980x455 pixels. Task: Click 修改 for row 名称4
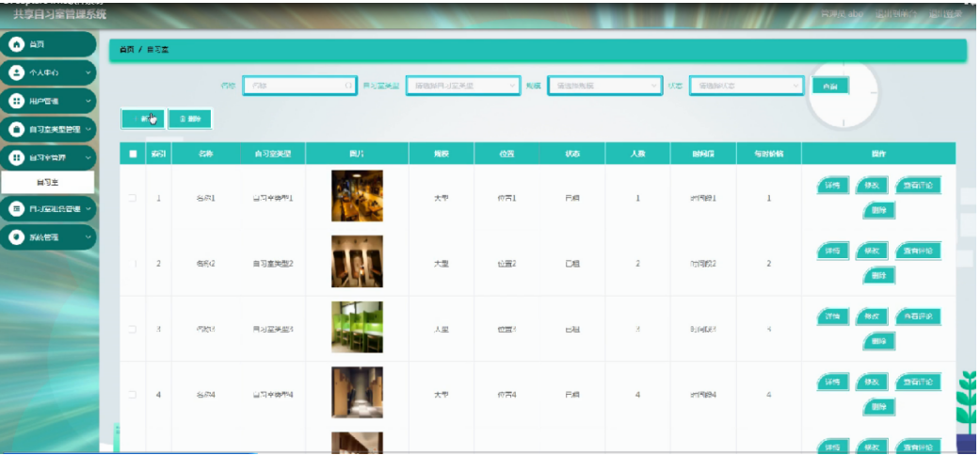tap(871, 382)
